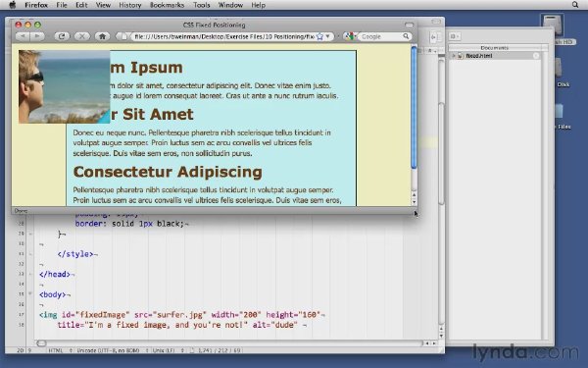Click the </style> tag in the editor
The image size is (588, 368).
pos(75,254)
